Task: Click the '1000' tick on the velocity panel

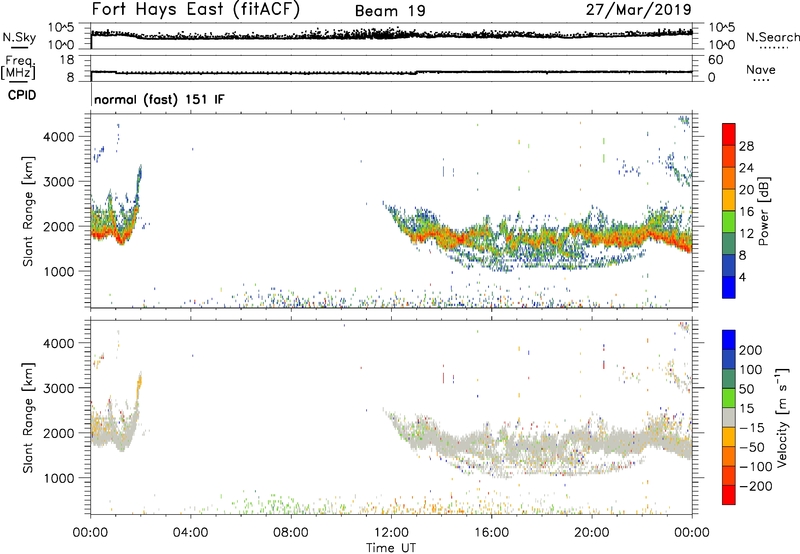Action: (58, 478)
